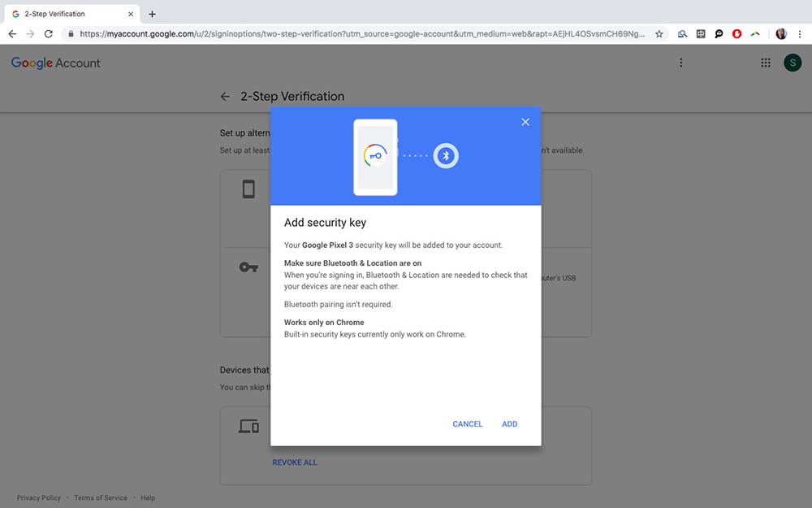This screenshot has width=812, height=508.
Task: Open the Chrome three-dot menu
Action: pyautogui.click(x=800, y=34)
